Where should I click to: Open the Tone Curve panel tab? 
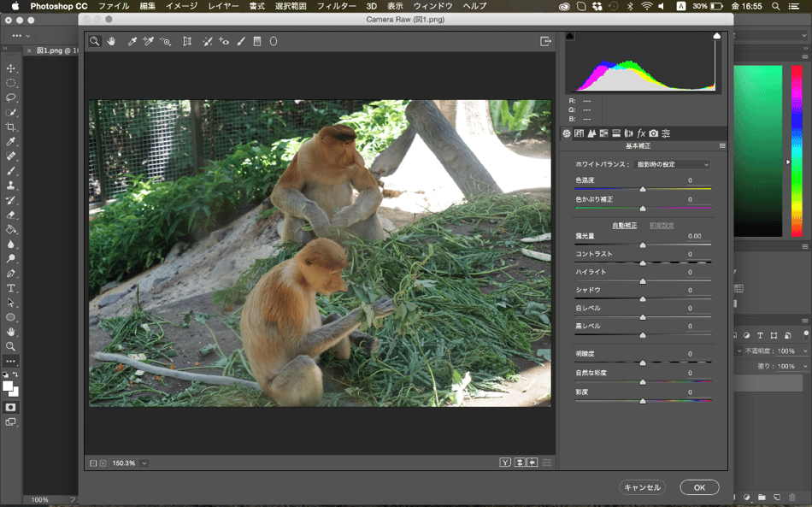click(579, 133)
